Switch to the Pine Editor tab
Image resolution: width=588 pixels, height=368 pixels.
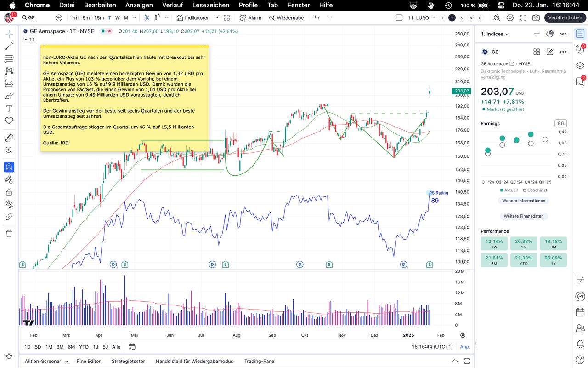(x=89, y=361)
